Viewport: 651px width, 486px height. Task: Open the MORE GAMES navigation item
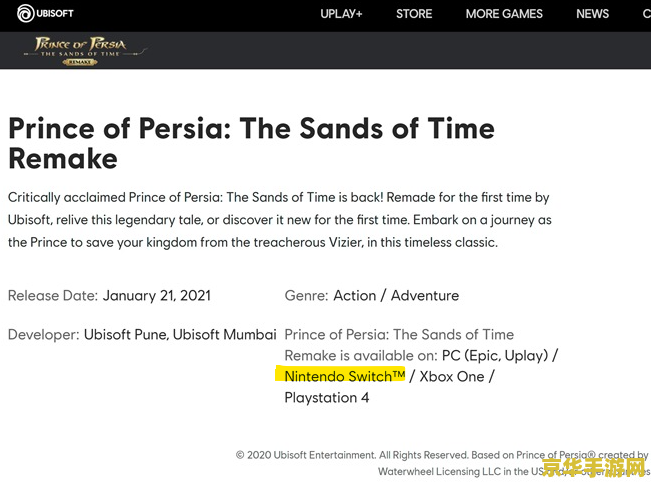click(x=504, y=14)
